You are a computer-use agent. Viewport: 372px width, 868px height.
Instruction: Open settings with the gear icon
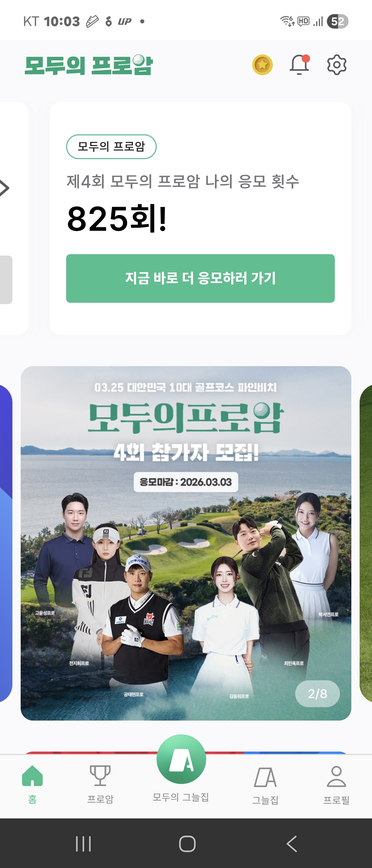(337, 65)
